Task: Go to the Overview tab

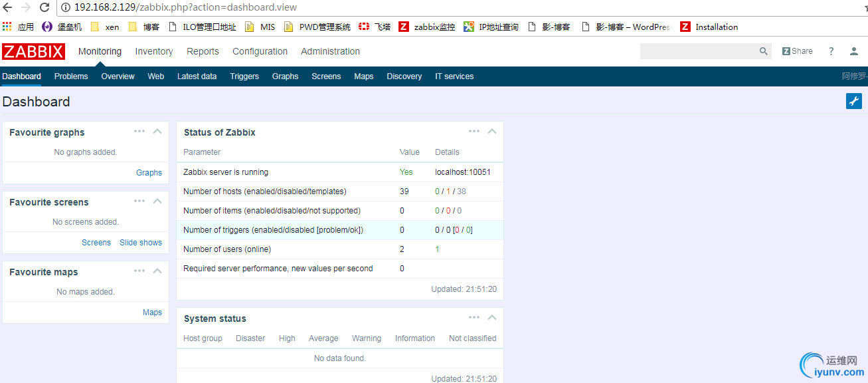Action: pos(118,76)
